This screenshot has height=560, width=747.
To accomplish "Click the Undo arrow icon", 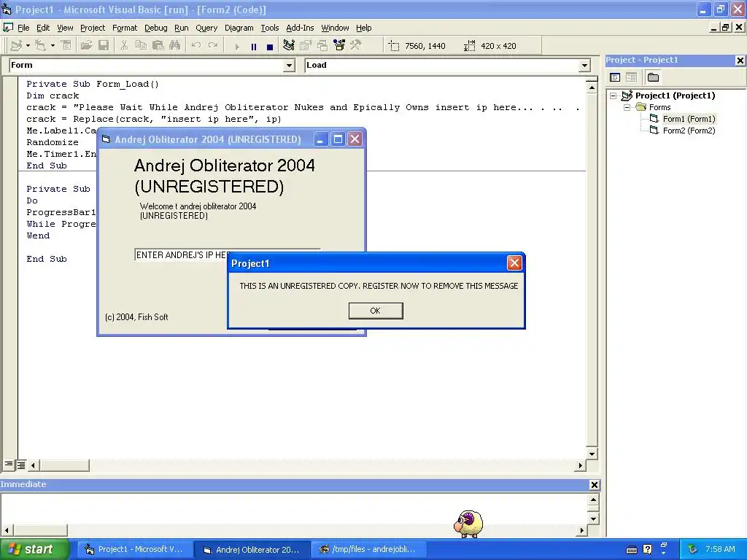I will [x=196, y=46].
